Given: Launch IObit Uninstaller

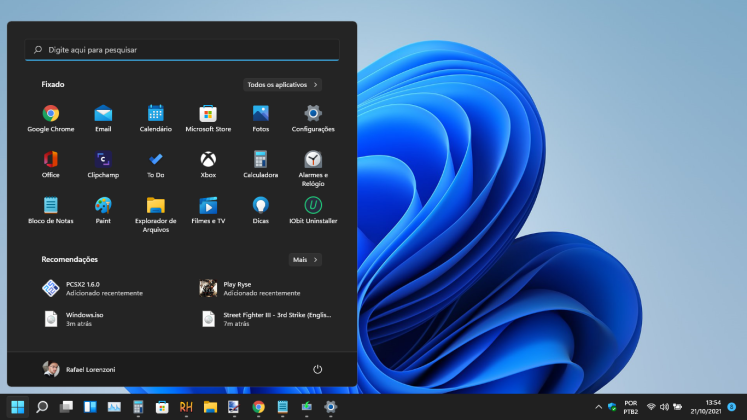Looking at the screenshot, I should pos(313,210).
